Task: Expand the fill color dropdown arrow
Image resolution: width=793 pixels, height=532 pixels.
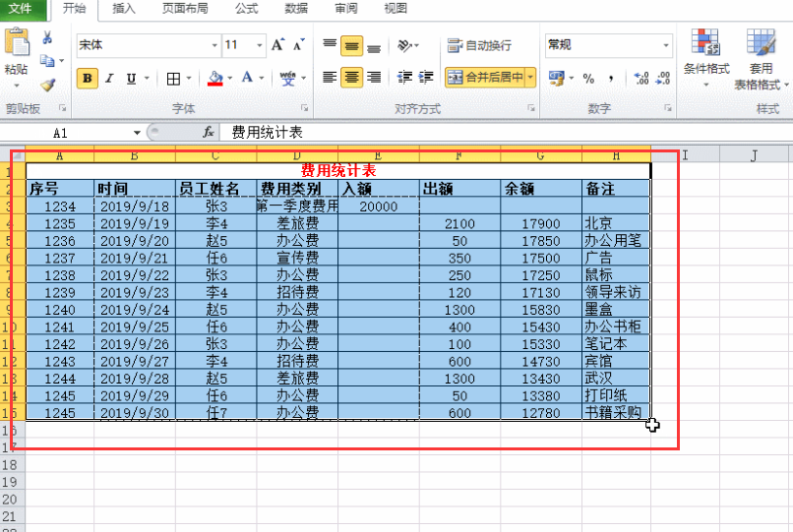Action: click(229, 79)
